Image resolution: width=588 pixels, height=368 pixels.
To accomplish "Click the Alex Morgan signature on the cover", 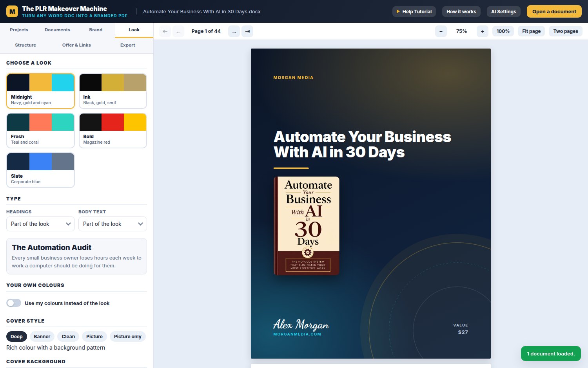I will pyautogui.click(x=301, y=325).
